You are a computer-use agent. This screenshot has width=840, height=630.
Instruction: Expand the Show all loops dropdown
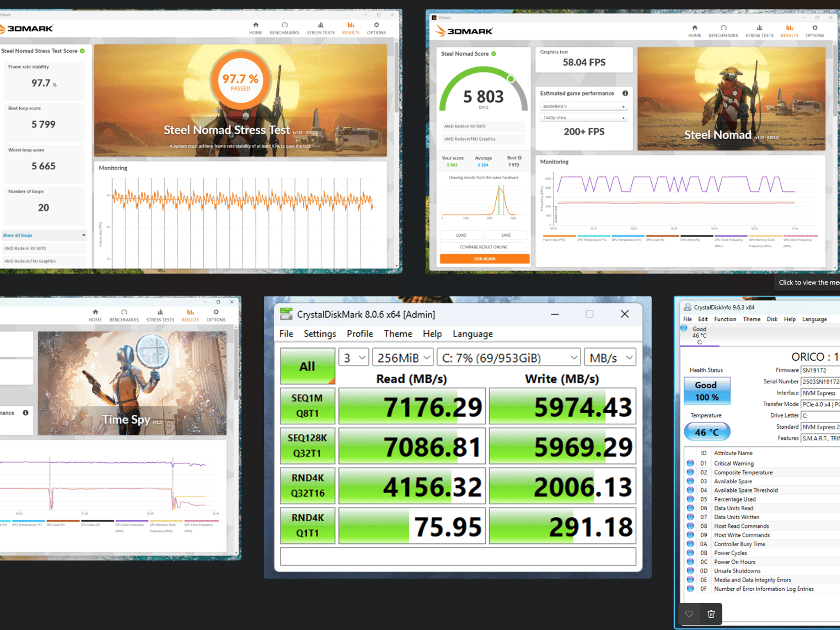(44, 235)
